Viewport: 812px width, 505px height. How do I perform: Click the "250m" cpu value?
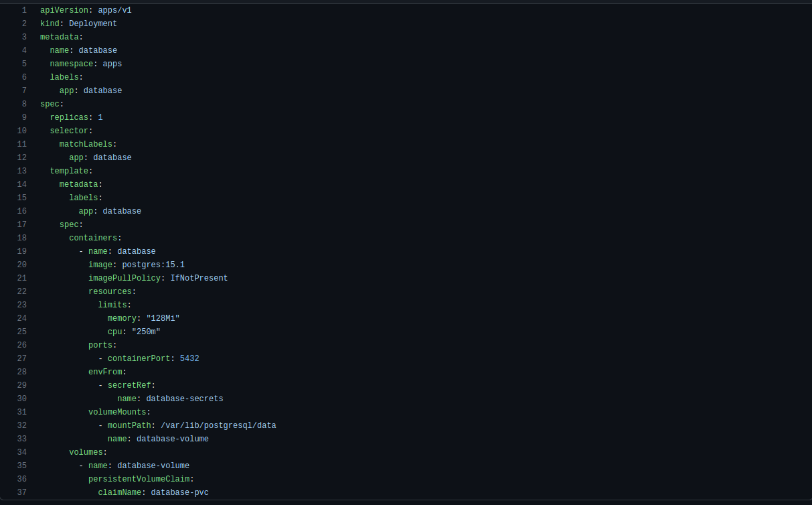[x=146, y=332]
